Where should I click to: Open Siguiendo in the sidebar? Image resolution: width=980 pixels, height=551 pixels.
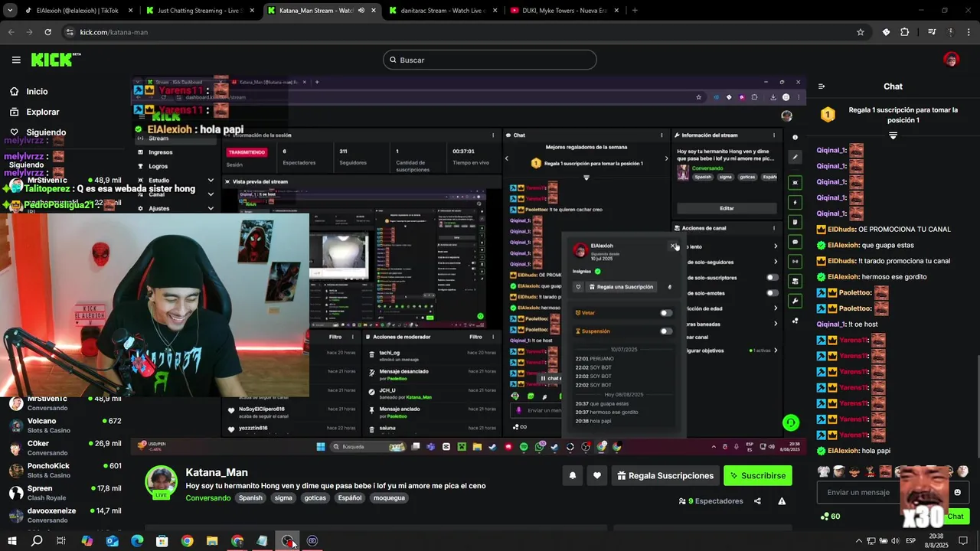46,132
